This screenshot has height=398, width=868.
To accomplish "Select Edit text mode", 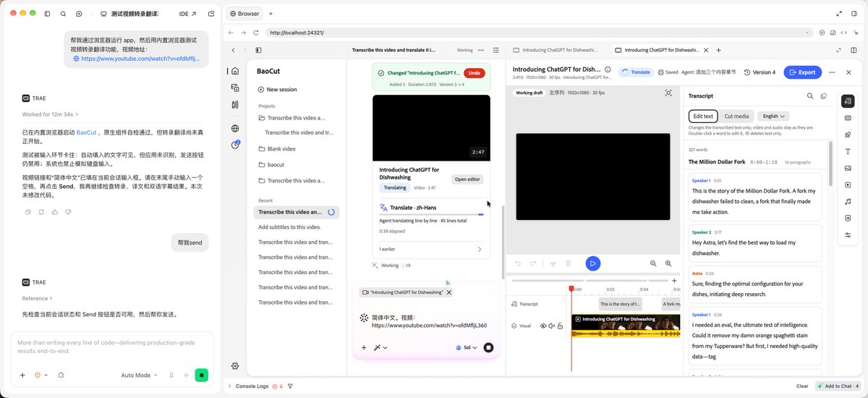I will [703, 116].
